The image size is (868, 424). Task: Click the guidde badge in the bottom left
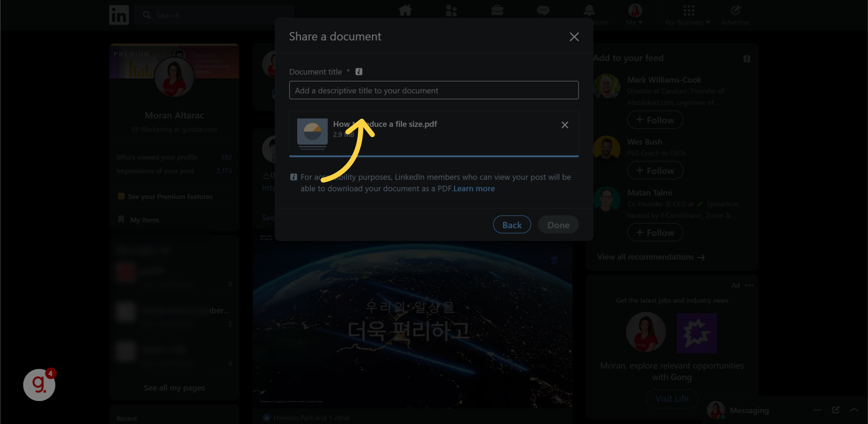(x=39, y=384)
